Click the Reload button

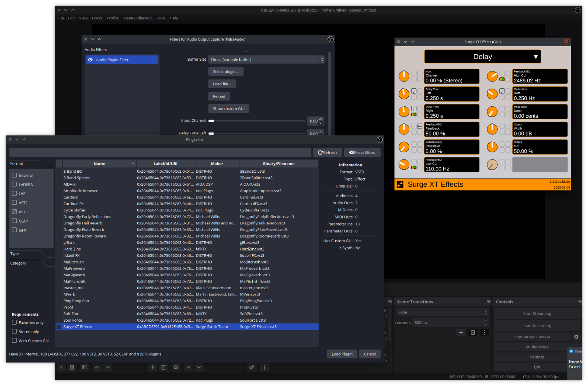click(x=219, y=96)
